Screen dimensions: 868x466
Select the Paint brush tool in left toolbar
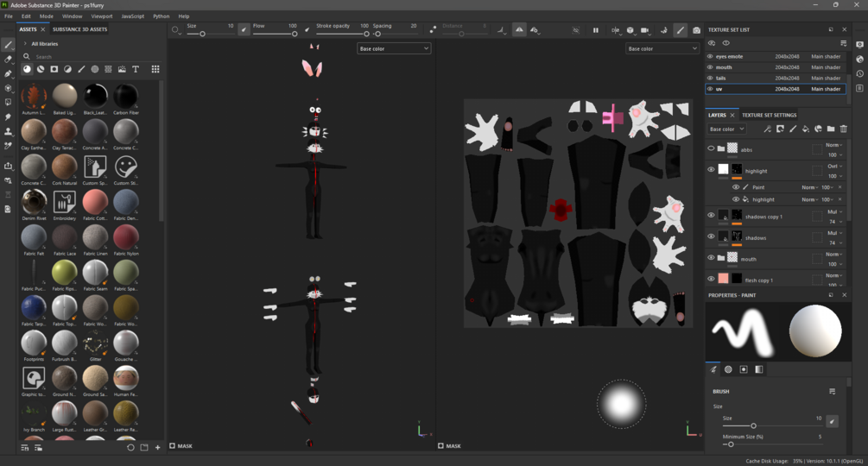[x=9, y=45]
